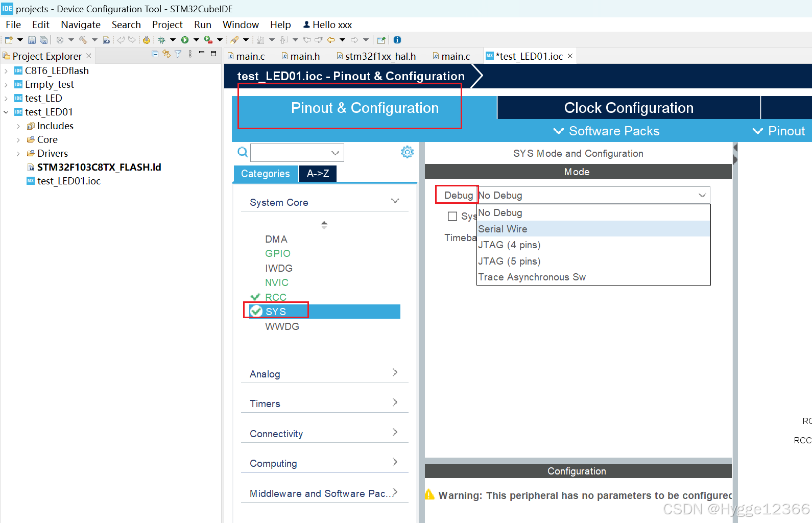812x523 pixels.
Task: Click the Save toolbar icon
Action: [32, 40]
